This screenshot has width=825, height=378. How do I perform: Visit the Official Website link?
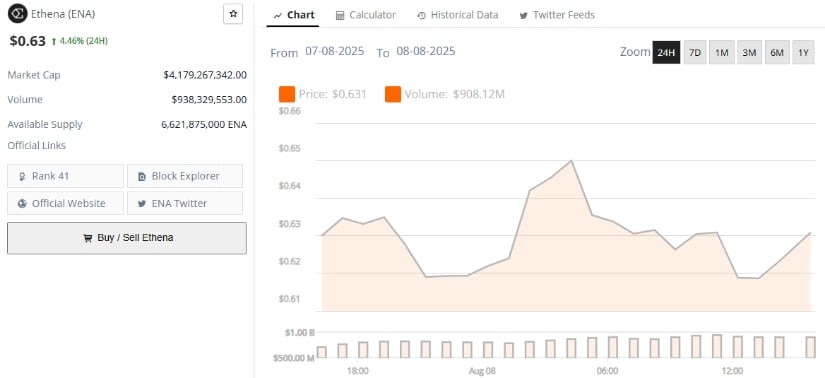65,203
